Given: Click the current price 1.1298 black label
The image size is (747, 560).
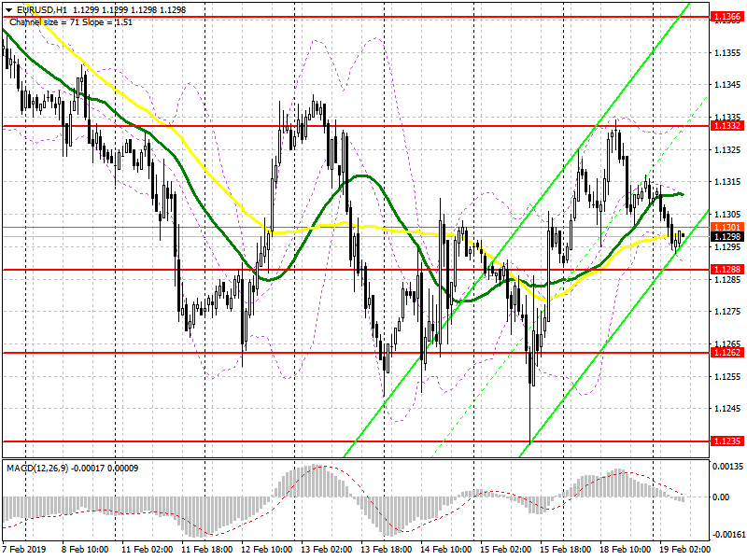Looking at the screenshot, I should 726,237.
